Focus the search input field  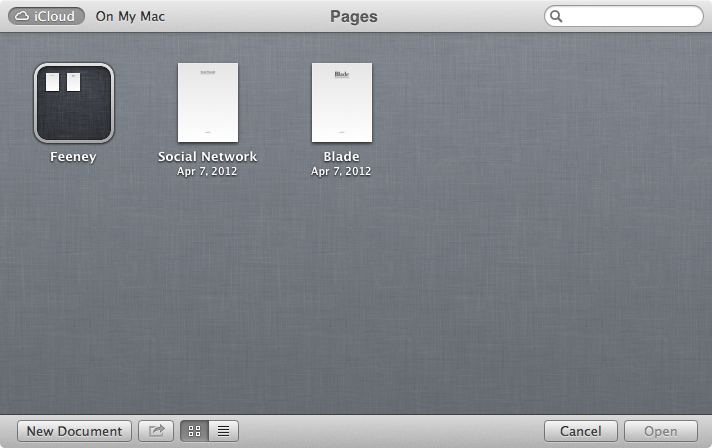click(x=630, y=17)
